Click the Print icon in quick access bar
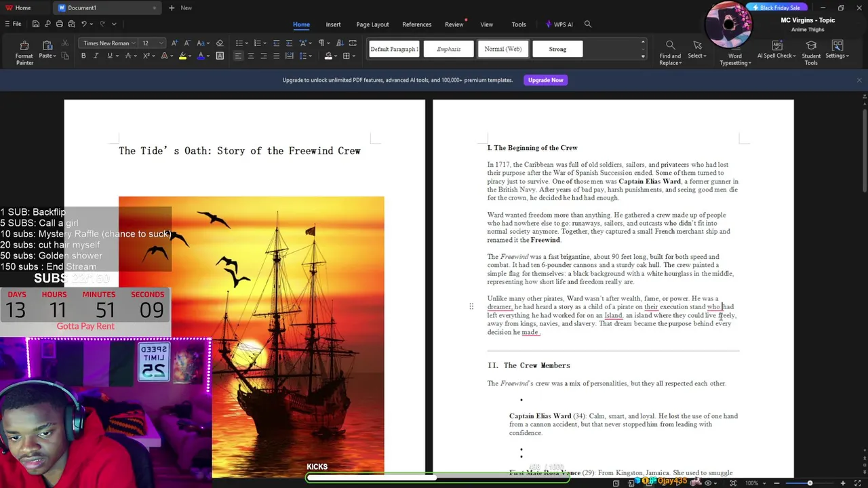 pos(60,24)
